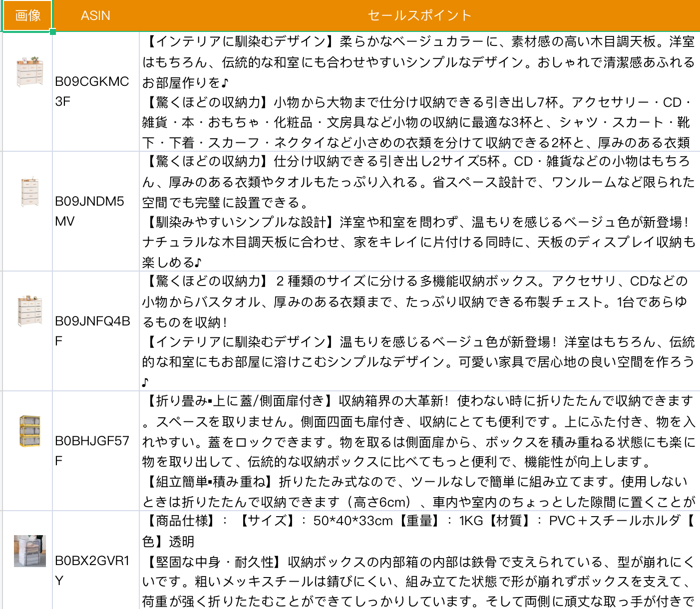Select the セールスポイント column header

(419, 15)
